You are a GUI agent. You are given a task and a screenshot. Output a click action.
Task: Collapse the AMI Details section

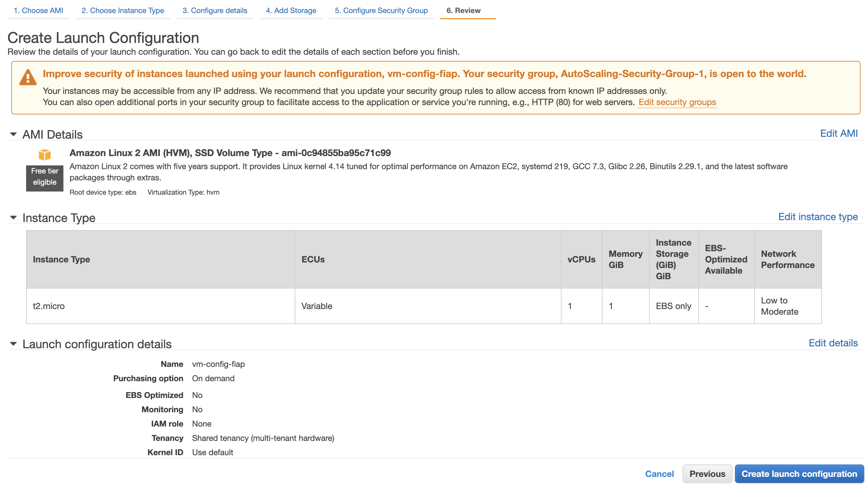click(13, 134)
